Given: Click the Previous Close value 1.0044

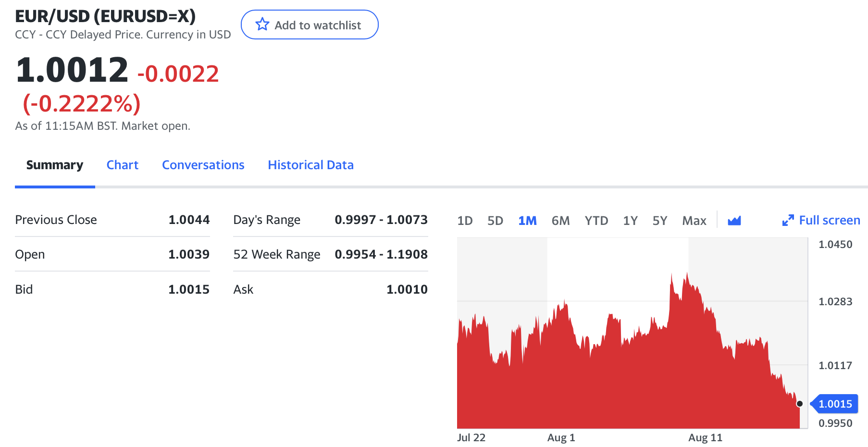Looking at the screenshot, I should pyautogui.click(x=189, y=220).
